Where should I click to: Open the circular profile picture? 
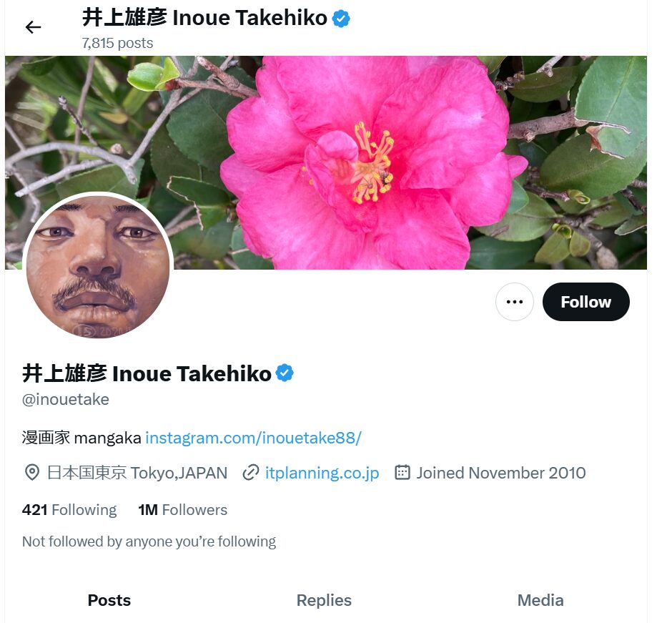point(98,266)
